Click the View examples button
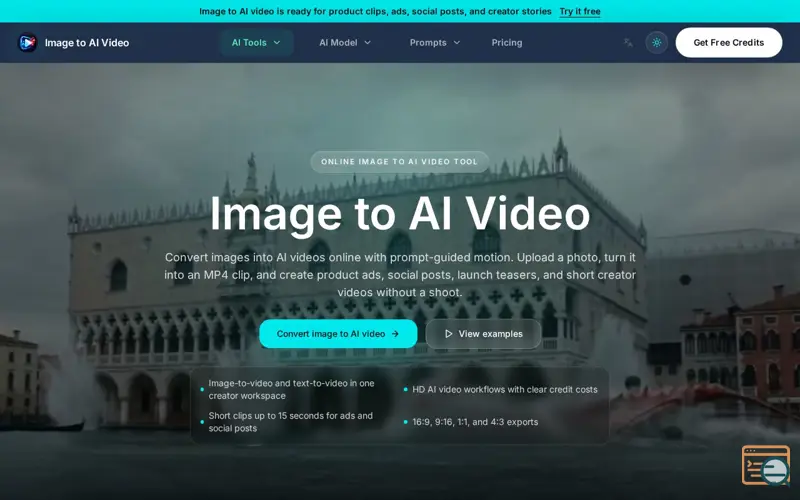The image size is (800, 500). pyautogui.click(x=483, y=334)
